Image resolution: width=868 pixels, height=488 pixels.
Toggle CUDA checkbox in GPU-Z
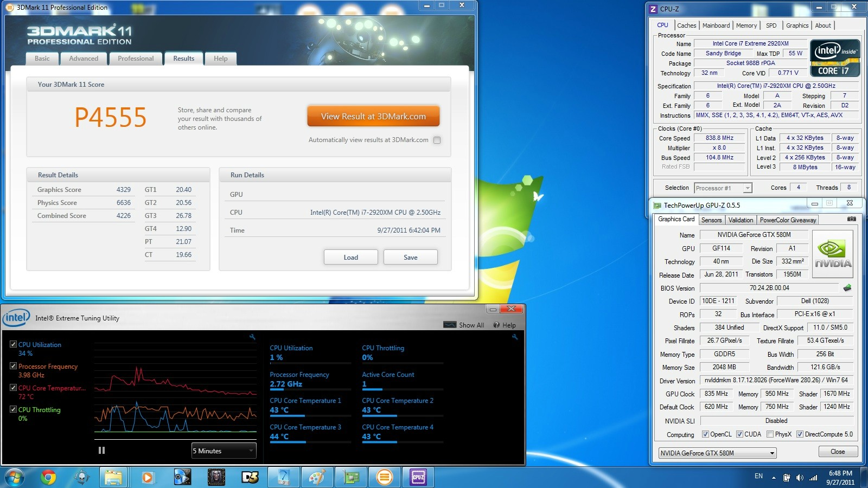tap(739, 434)
